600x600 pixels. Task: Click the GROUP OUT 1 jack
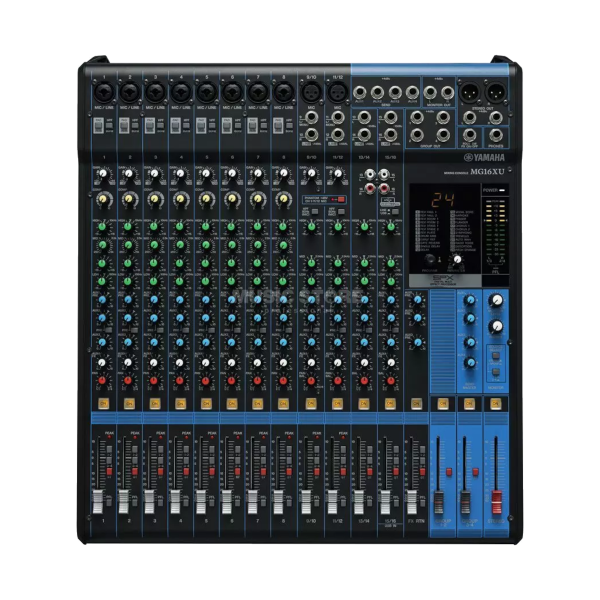coord(417,117)
